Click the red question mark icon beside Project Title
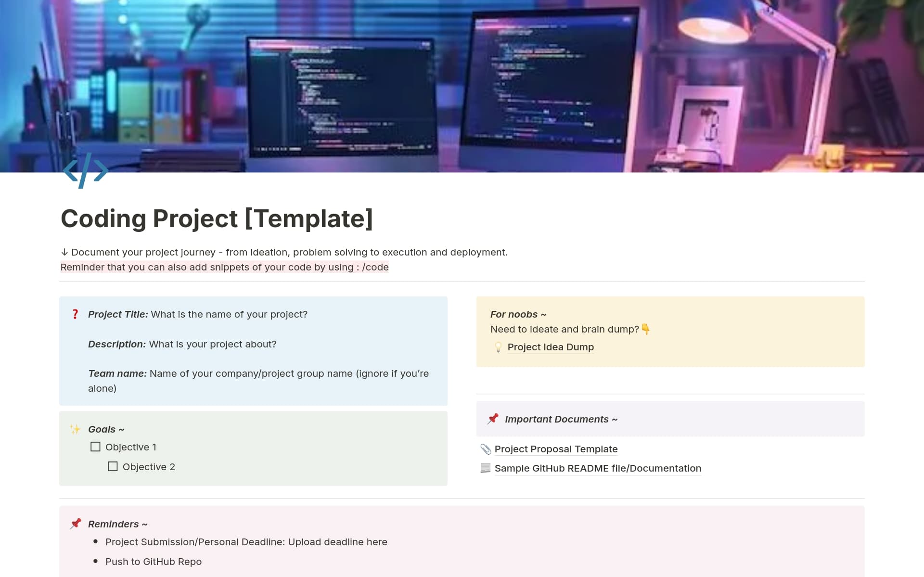 tap(75, 314)
